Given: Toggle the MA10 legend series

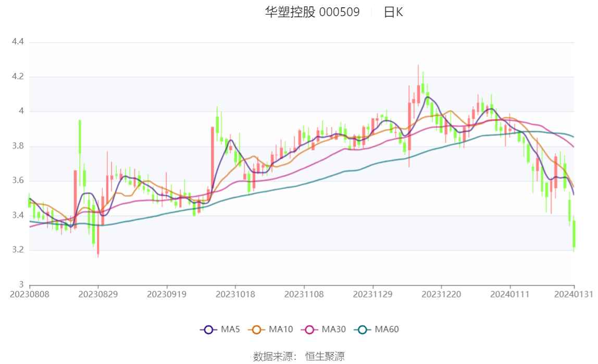Looking at the screenshot, I should pos(270,329).
